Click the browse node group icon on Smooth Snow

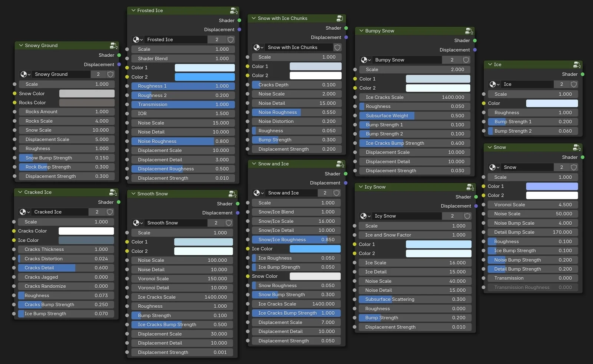tap(138, 223)
